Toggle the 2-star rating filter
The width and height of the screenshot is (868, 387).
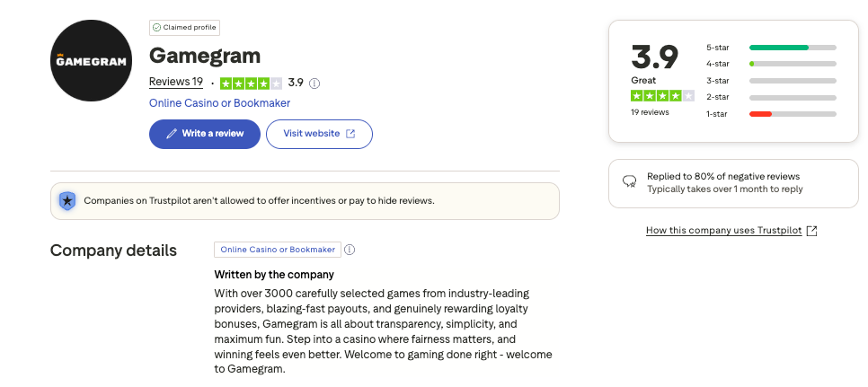[771, 97]
